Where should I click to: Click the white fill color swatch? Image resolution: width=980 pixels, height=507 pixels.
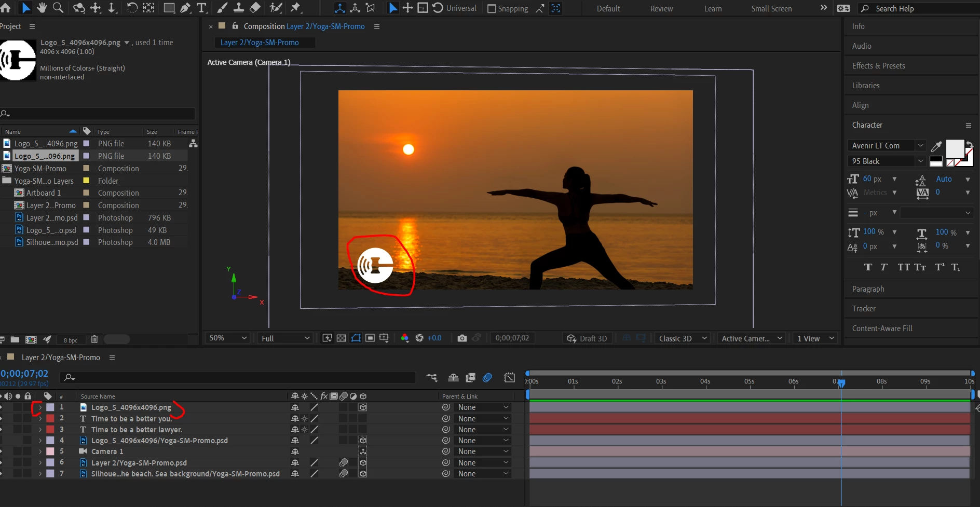click(x=954, y=148)
